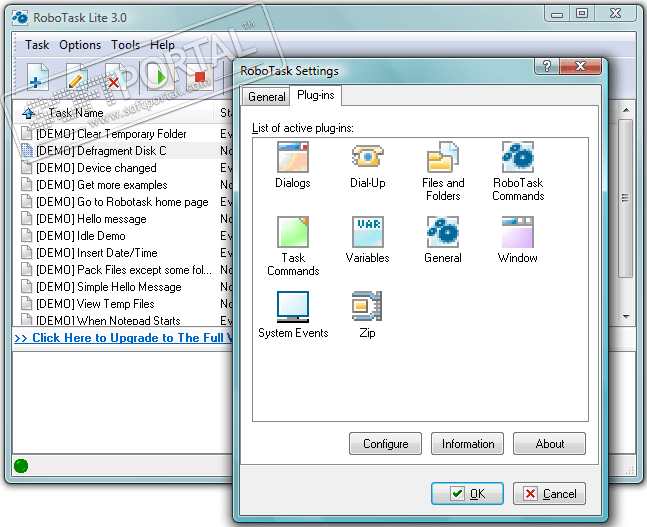Screen dimensions: 647x527
Task: Click the About button
Action: tap(549, 444)
